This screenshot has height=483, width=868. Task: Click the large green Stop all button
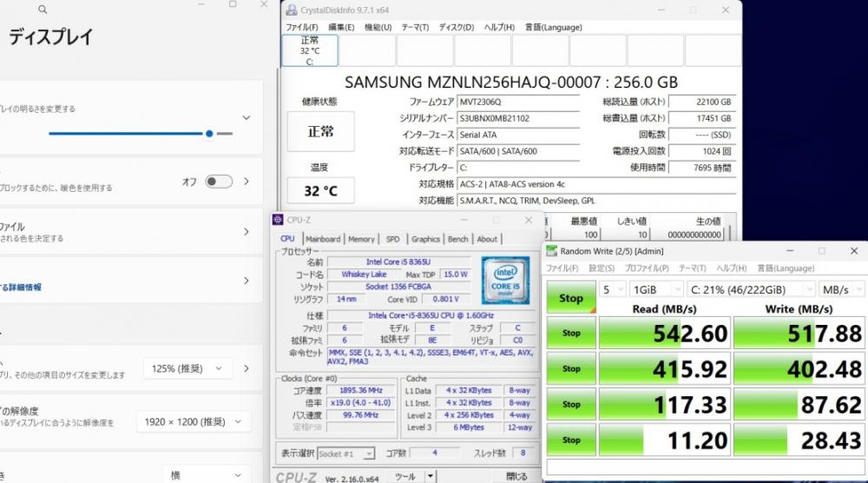(x=571, y=298)
